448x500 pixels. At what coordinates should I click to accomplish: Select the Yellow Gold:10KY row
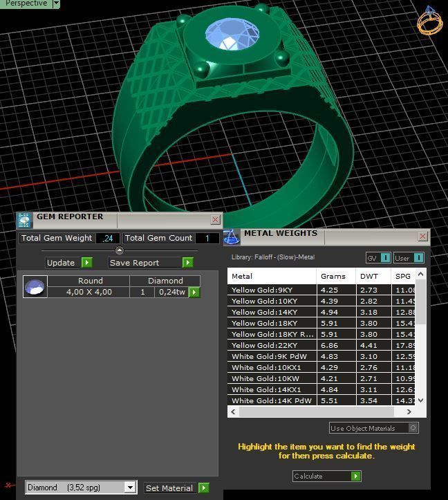(x=321, y=301)
